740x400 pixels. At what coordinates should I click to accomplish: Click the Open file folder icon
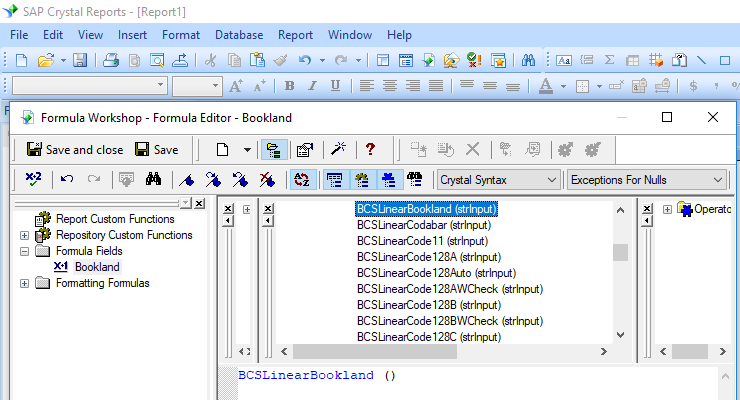[x=46, y=60]
